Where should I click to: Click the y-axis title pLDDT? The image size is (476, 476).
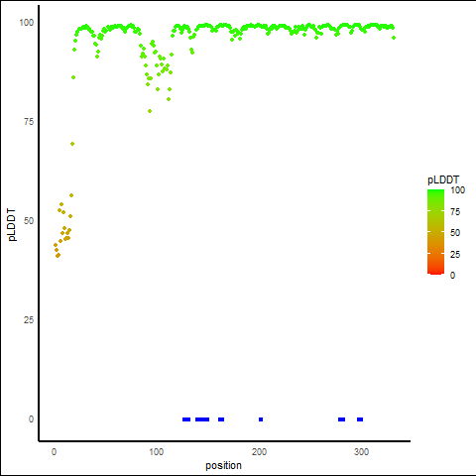pos(12,225)
